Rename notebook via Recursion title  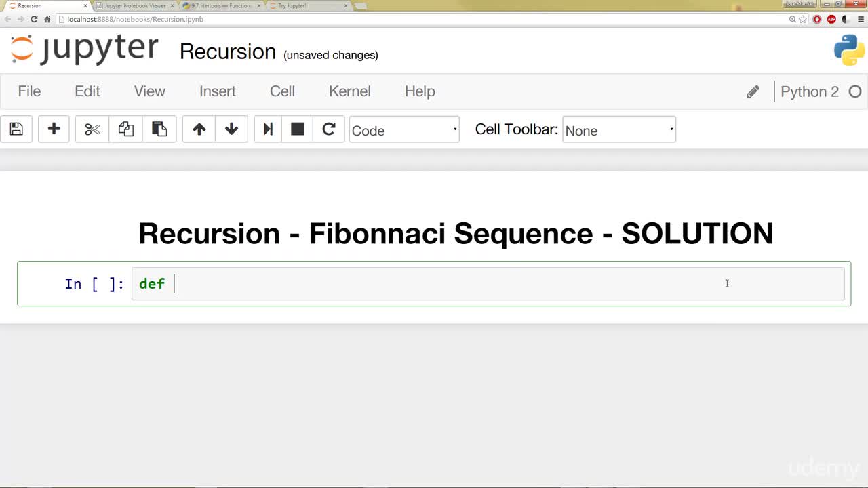[228, 52]
